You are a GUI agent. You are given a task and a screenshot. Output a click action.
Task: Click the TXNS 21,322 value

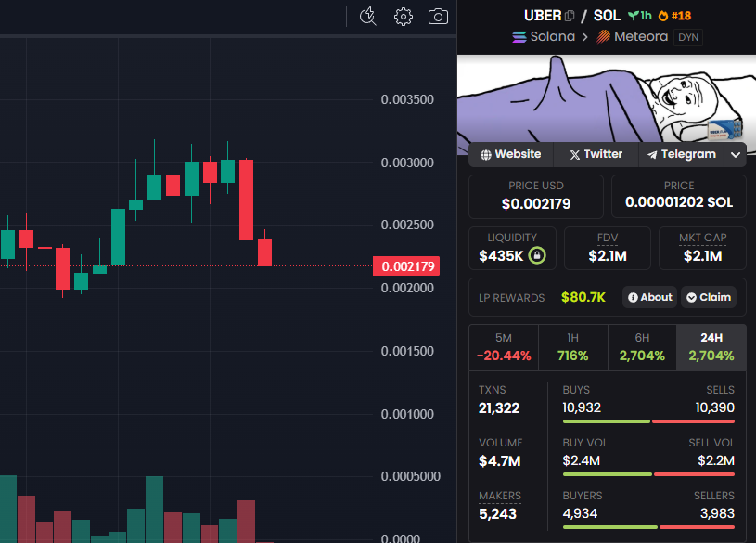point(499,408)
